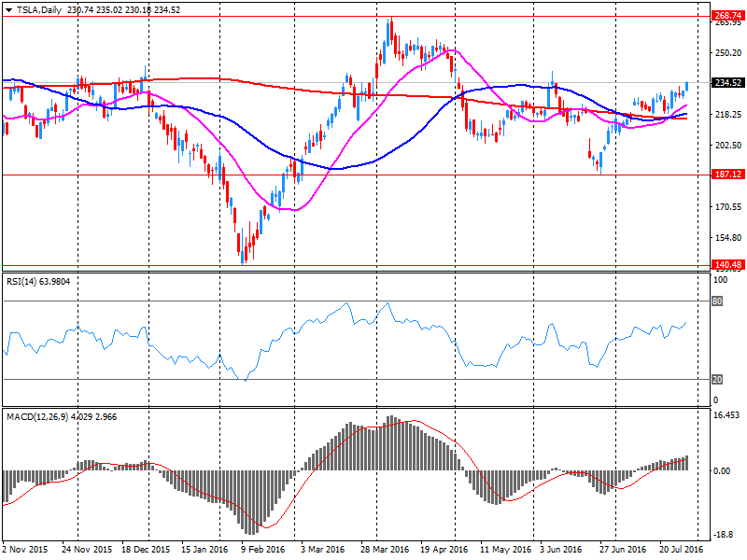Viewport: 747px width, 560px height.
Task: Click the 3 Mar 2016 date label
Action: 322,550
